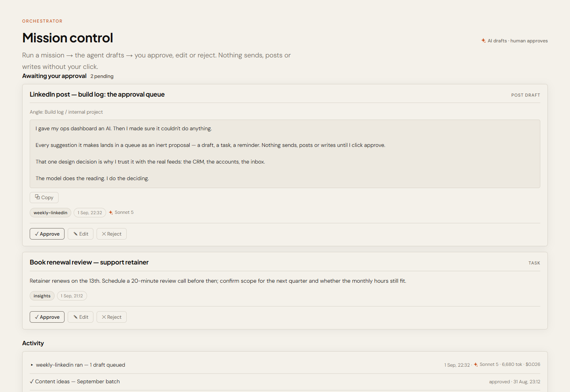This screenshot has width=570, height=392.
Task: Copy the LinkedIn post draft text
Action: pos(44,198)
